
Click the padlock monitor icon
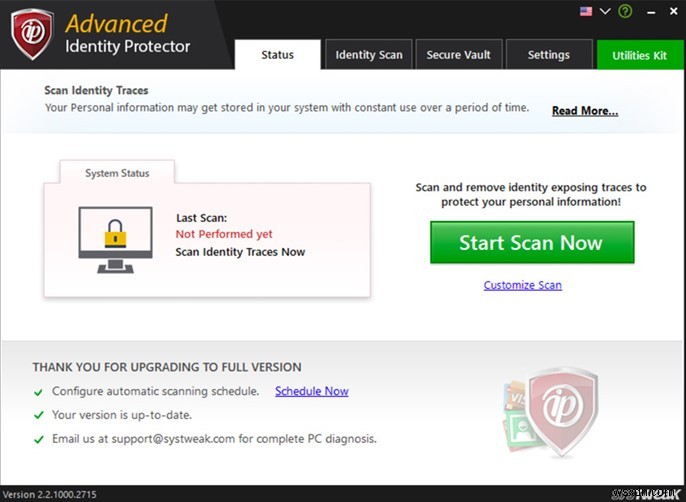pyautogui.click(x=116, y=240)
